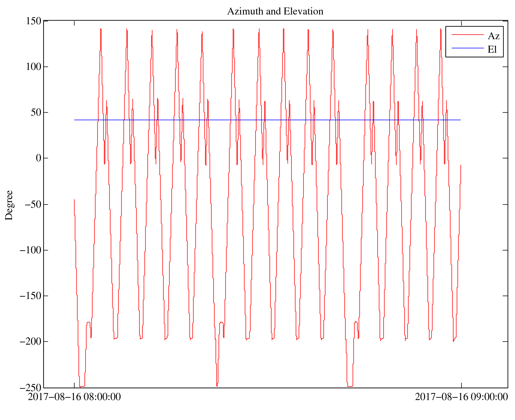The width and height of the screenshot is (515, 420).
Task: Click the y-axis tick label '−50'
Action: click(33, 204)
